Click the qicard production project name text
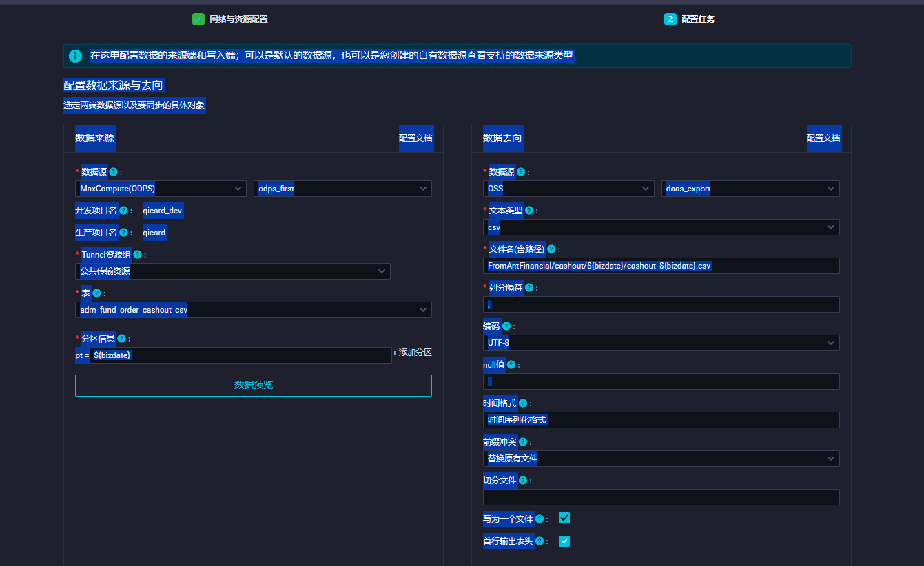924x566 pixels. click(154, 233)
